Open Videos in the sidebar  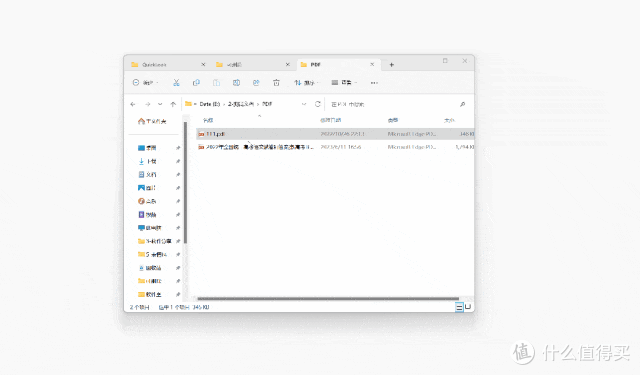point(147,215)
